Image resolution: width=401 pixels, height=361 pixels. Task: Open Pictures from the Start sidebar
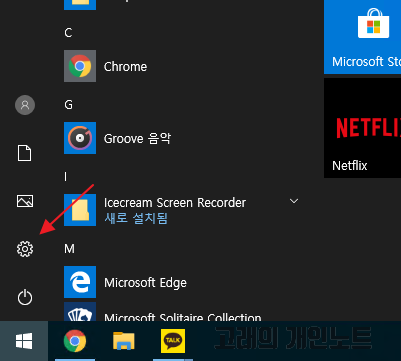25,201
